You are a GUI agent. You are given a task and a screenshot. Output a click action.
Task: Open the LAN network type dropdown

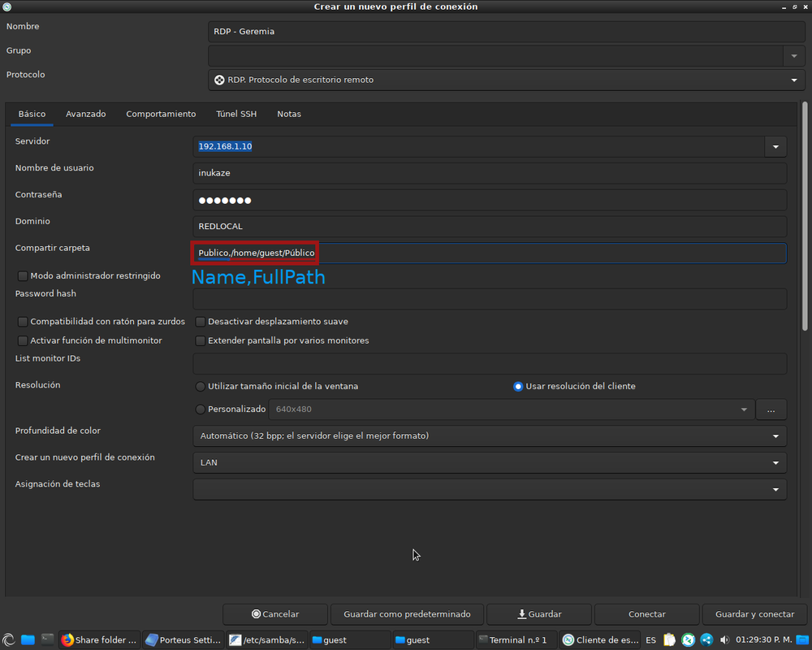[x=490, y=463]
